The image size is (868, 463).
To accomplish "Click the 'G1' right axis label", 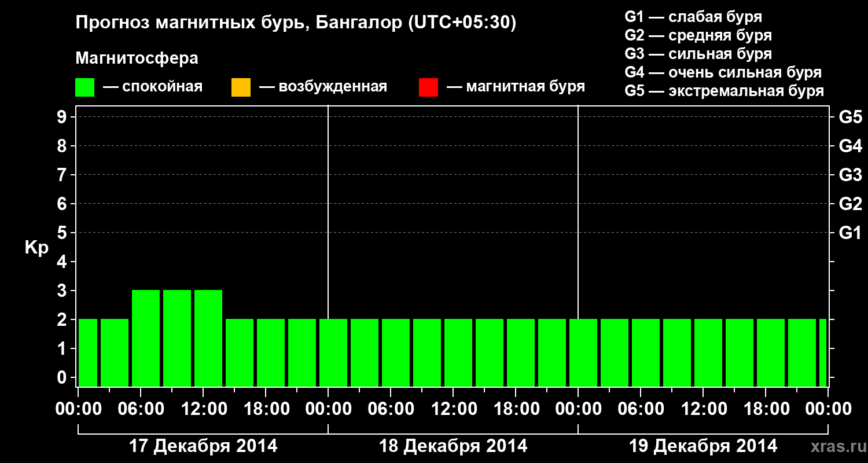I will (x=850, y=233).
